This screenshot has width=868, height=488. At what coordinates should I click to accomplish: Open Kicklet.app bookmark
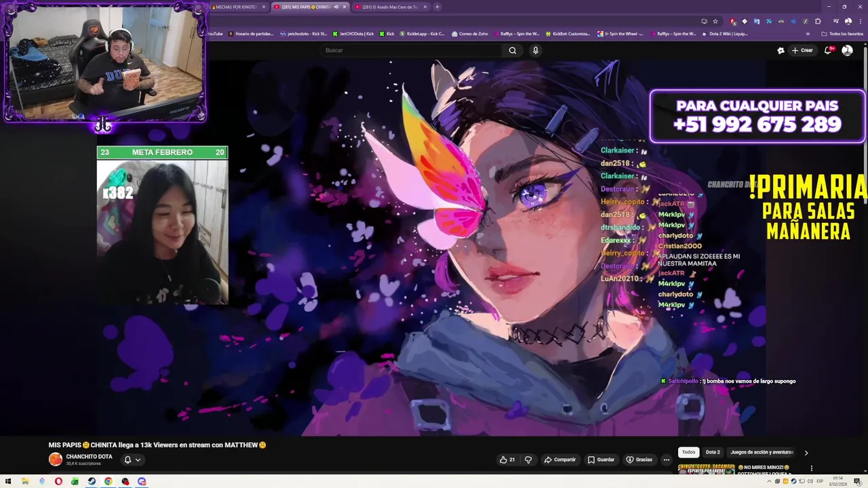(x=422, y=34)
